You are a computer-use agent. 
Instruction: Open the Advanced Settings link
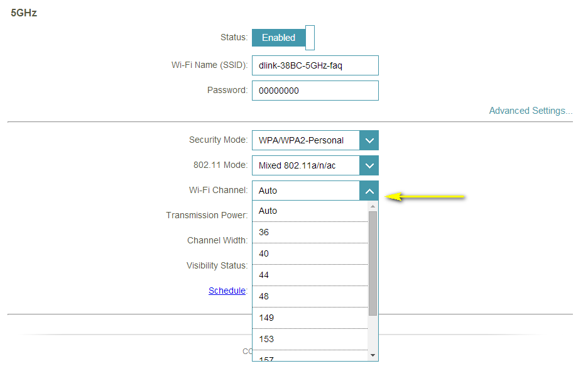click(x=530, y=111)
